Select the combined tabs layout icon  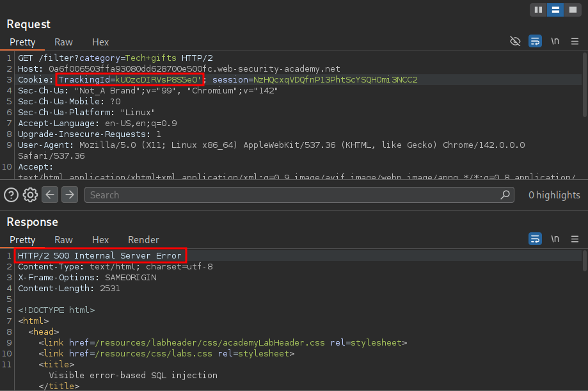[x=572, y=10]
